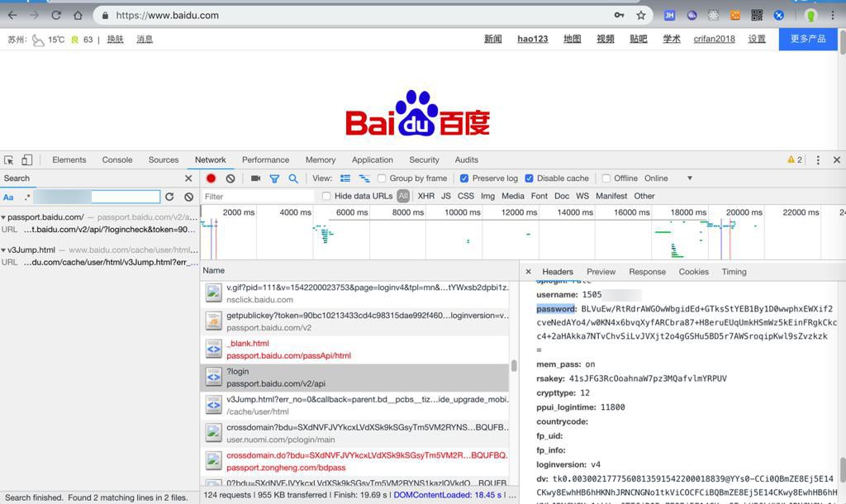Screen dimensions: 846x504
Task: Click the address bar URL
Action: click(x=167, y=15)
